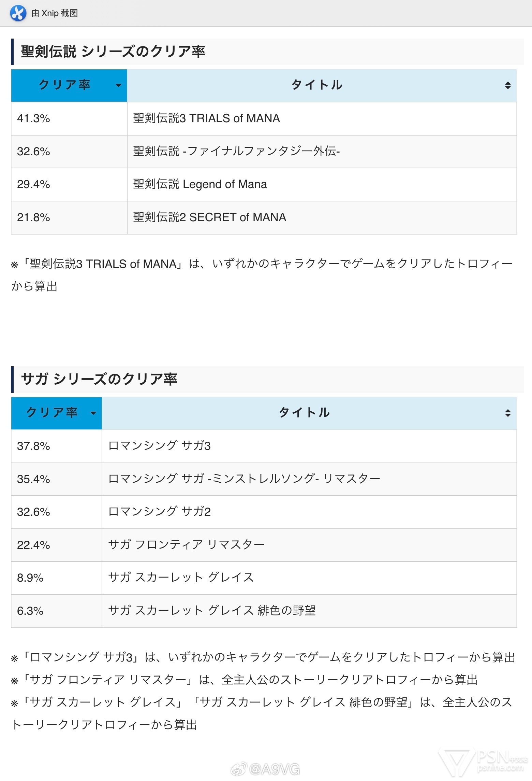Sort SaGa table by クリア率 arrow

pyautogui.click(x=93, y=413)
